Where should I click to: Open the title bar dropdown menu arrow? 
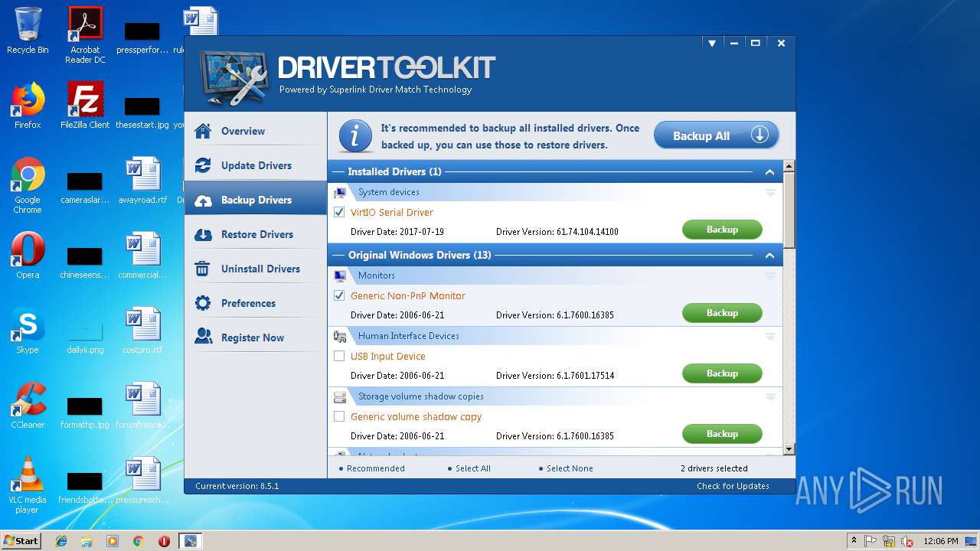pos(712,44)
